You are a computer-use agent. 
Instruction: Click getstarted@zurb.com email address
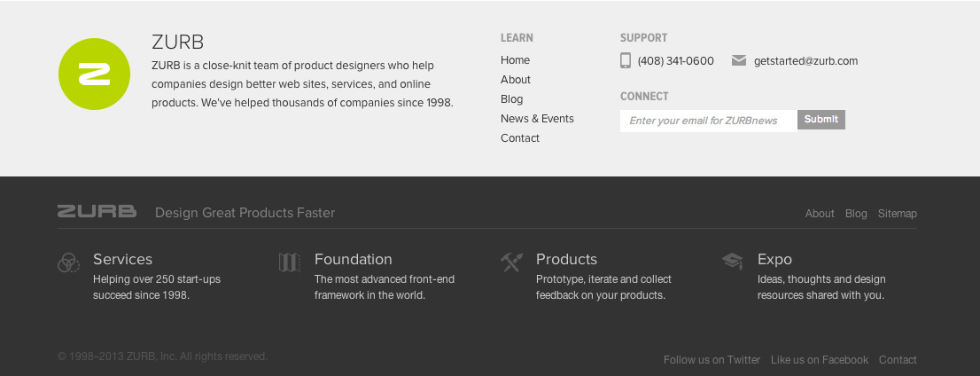click(805, 61)
